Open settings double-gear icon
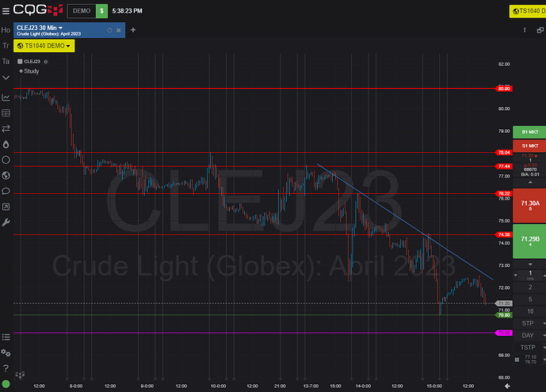The image size is (546, 392). click(x=6, y=352)
